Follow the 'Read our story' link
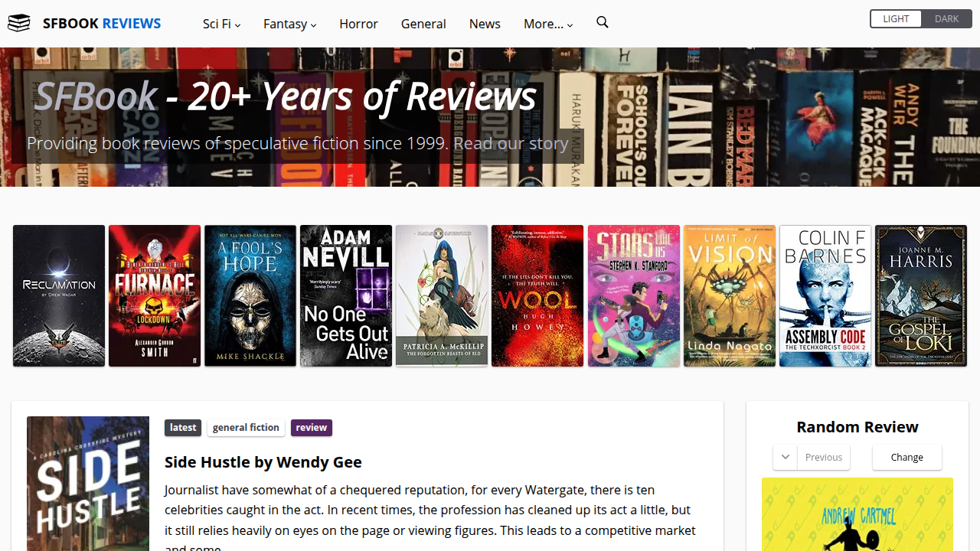980x551 pixels. [x=511, y=143]
